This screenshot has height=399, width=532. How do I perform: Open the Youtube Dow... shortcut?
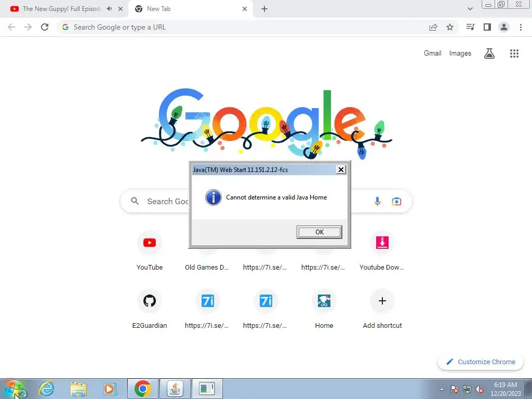coord(382,251)
